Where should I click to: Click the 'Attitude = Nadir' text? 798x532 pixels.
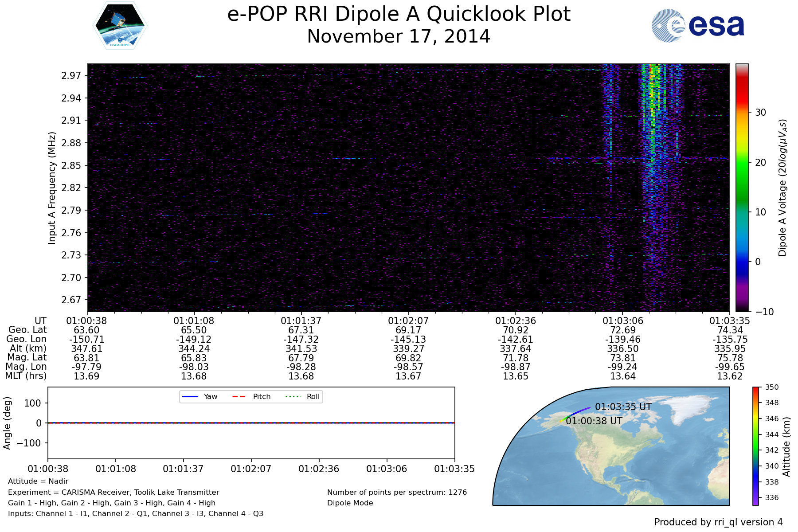point(38,481)
